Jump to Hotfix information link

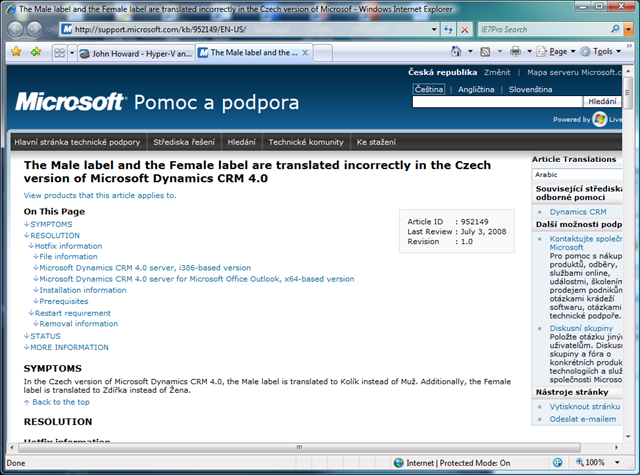point(68,246)
